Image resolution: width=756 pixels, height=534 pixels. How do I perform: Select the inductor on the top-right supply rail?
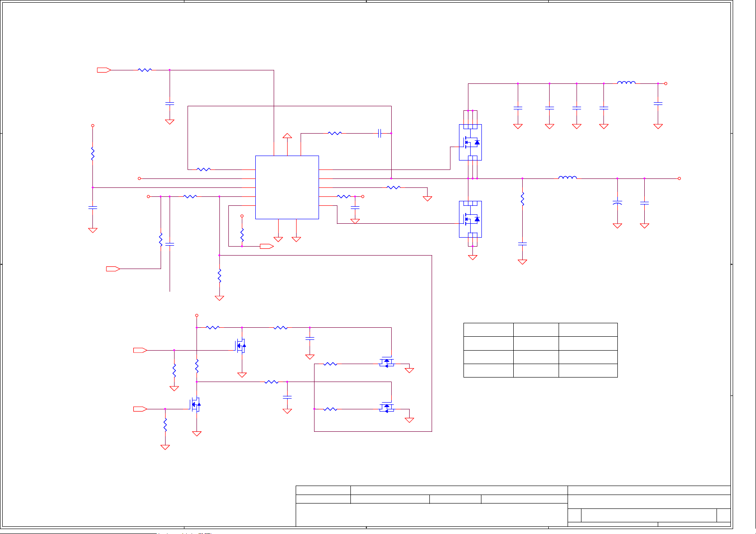[626, 82]
